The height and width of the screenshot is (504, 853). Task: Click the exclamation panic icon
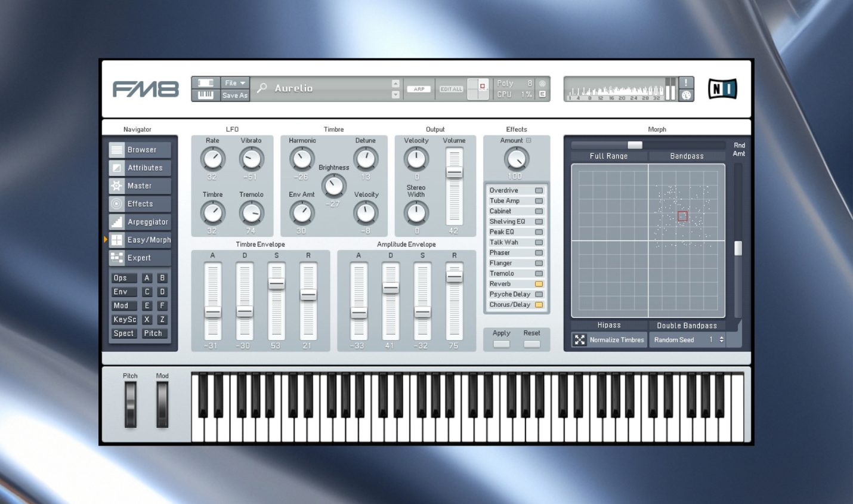click(686, 83)
